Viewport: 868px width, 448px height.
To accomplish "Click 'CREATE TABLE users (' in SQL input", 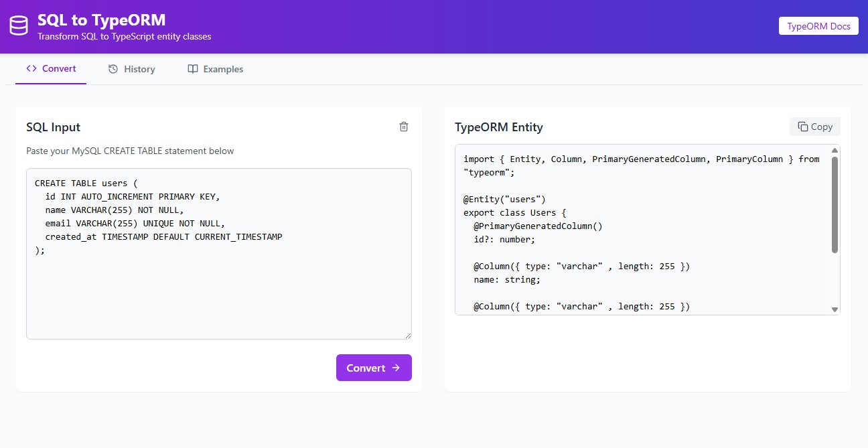I will tap(86, 183).
